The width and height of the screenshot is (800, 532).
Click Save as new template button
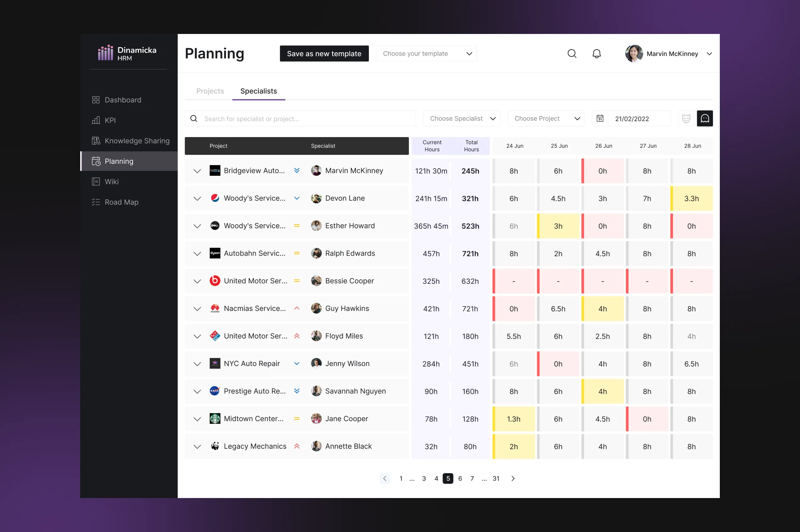point(324,53)
